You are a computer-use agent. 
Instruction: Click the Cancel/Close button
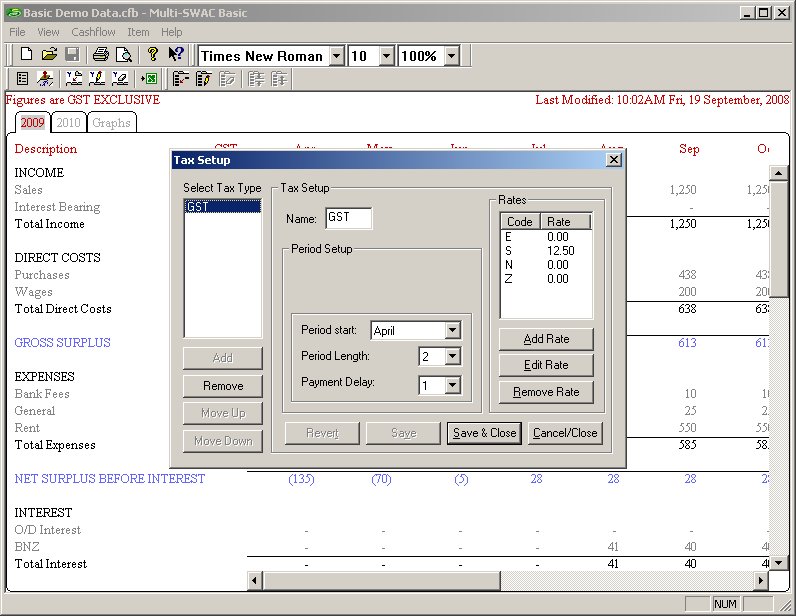(x=565, y=433)
